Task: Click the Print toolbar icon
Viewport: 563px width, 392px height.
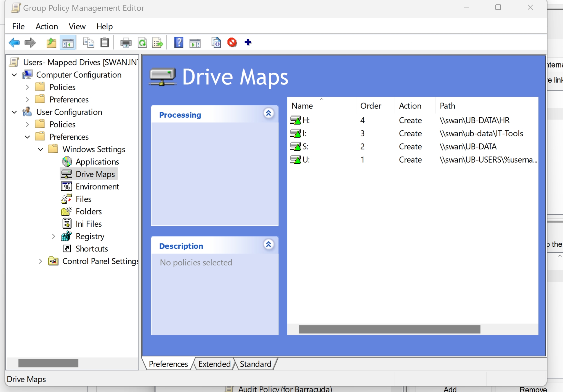Action: [126, 43]
